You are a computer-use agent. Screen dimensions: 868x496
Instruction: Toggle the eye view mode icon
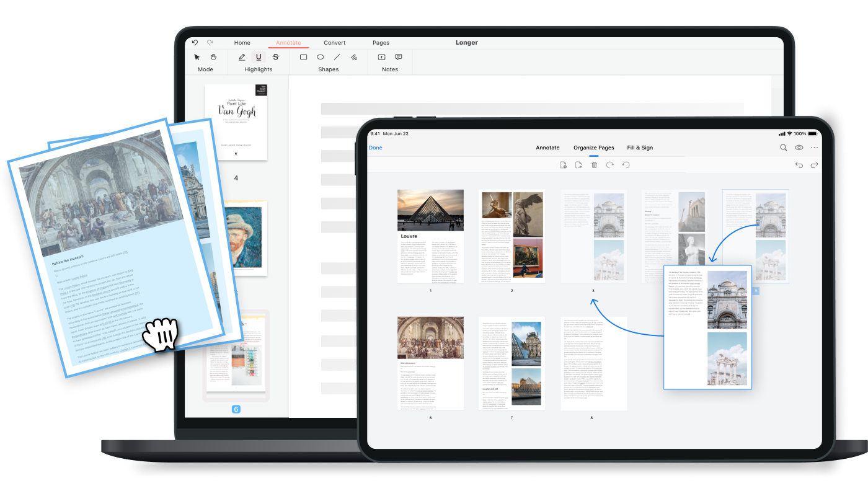coord(799,148)
